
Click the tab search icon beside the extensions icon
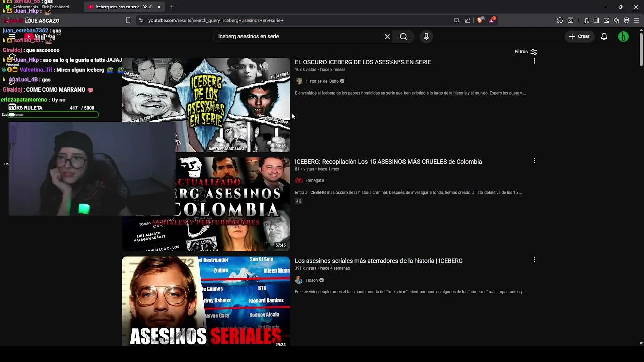click(x=570, y=20)
